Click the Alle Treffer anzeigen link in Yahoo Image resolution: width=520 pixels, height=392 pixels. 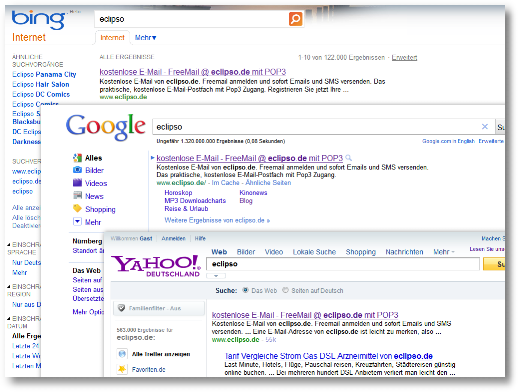(x=161, y=354)
